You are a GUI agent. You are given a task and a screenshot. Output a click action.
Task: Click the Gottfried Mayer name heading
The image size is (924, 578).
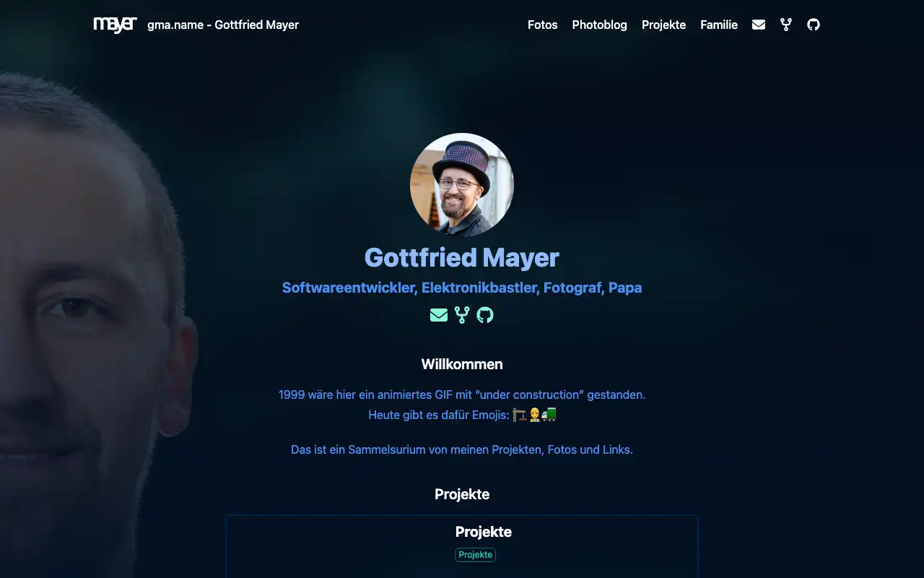pyautogui.click(x=462, y=257)
